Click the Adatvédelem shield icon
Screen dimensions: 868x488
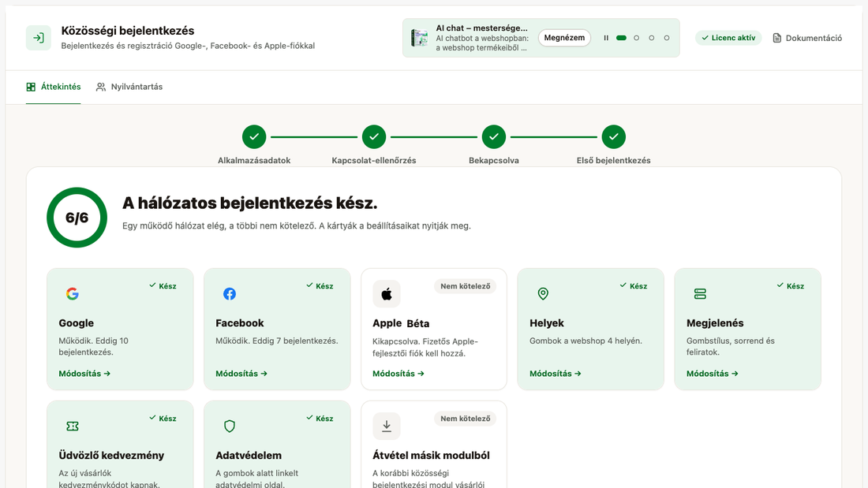pyautogui.click(x=229, y=426)
